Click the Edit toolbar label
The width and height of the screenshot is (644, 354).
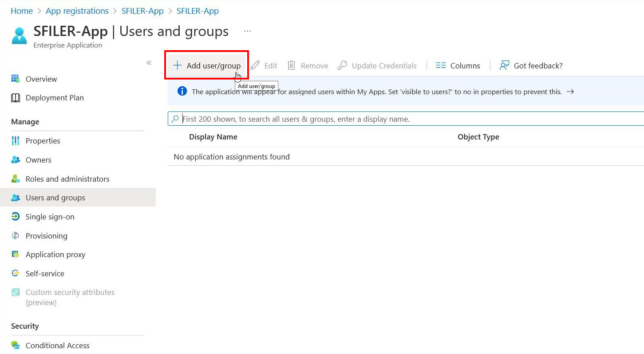[x=271, y=66]
